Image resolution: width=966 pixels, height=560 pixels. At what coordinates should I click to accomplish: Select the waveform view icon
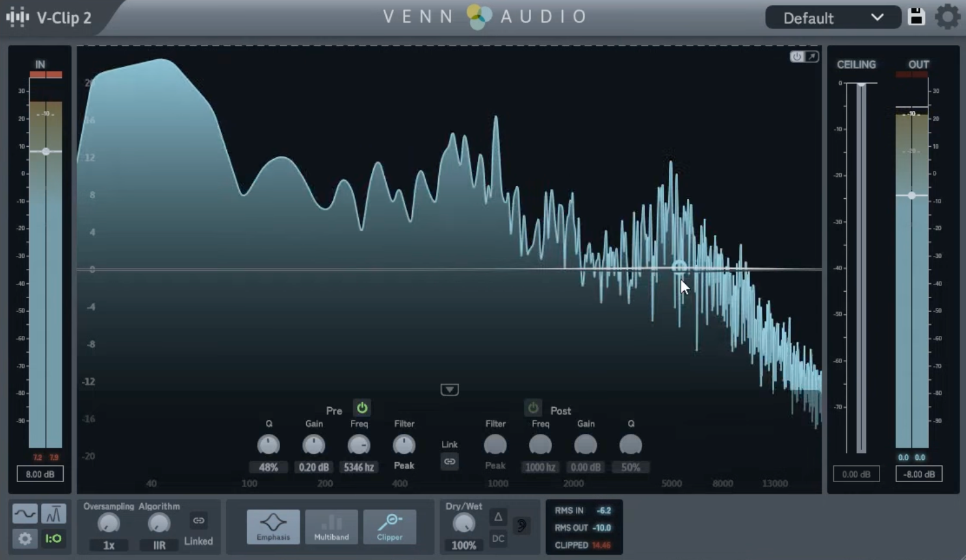25,514
